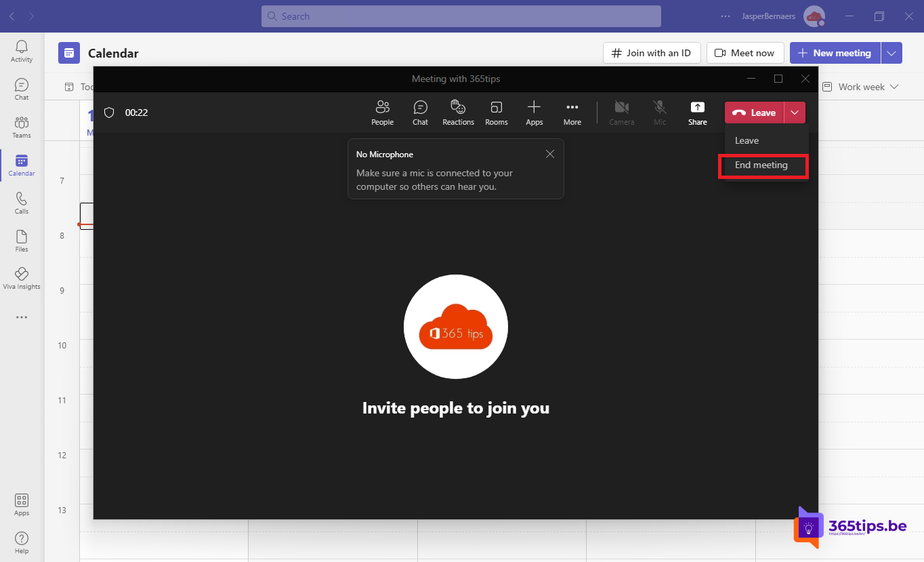Expand the New meeting dropdown arrow
Image resolution: width=924 pixels, height=562 pixels.
[891, 53]
